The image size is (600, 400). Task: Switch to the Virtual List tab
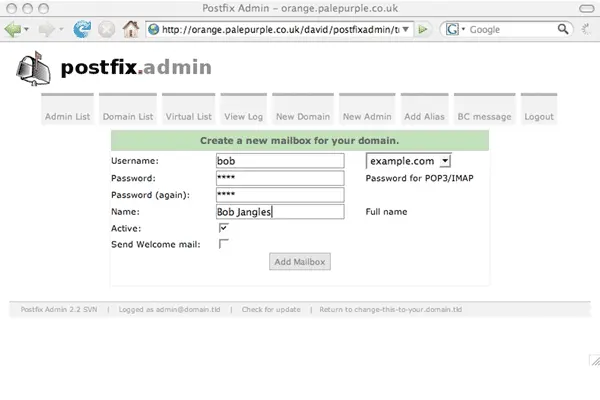tap(188, 117)
